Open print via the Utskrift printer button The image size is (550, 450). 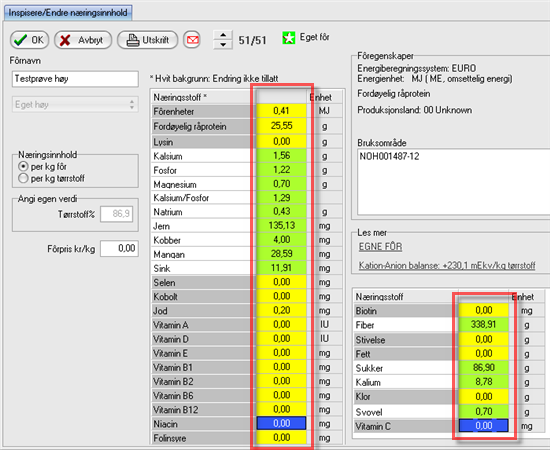147,40
